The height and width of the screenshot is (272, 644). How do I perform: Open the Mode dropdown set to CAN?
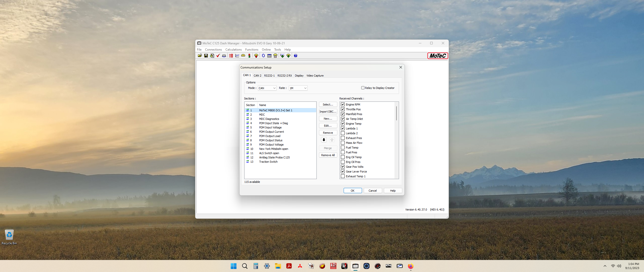coord(267,88)
